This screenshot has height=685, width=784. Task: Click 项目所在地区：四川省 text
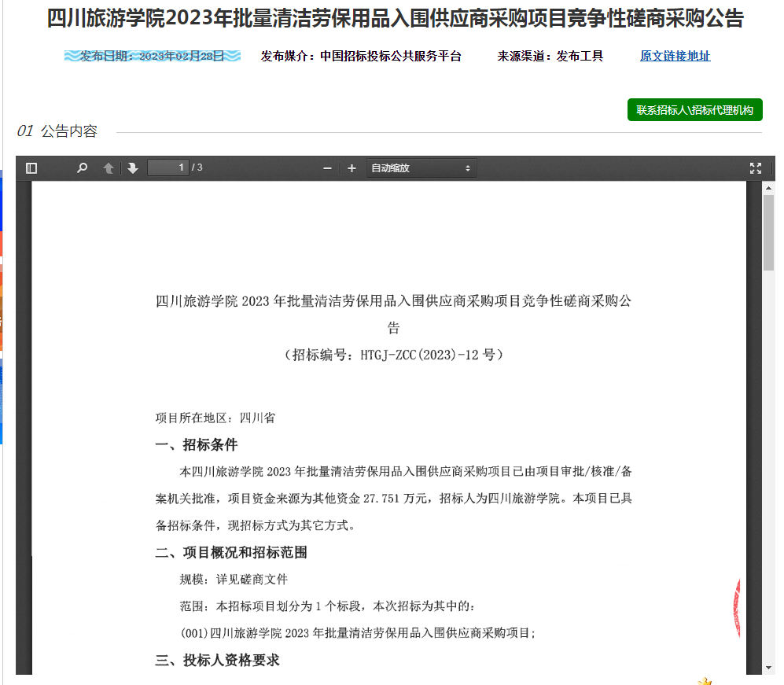pos(215,418)
